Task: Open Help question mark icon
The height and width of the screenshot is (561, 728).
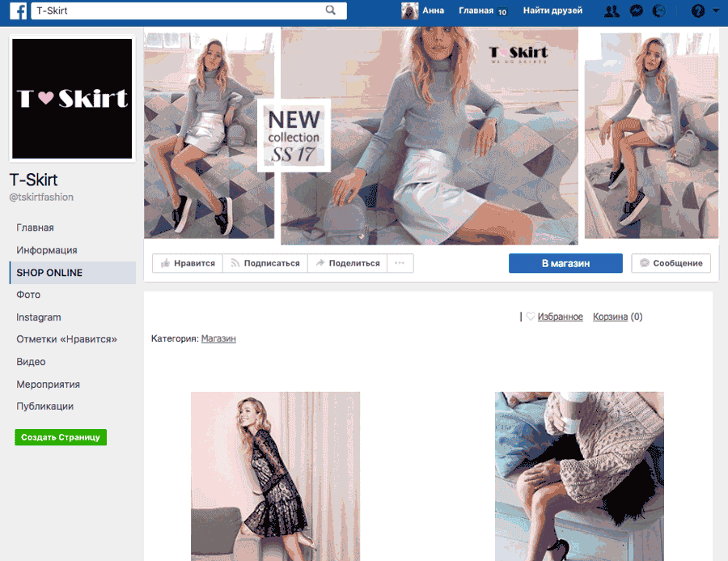Action: click(698, 11)
